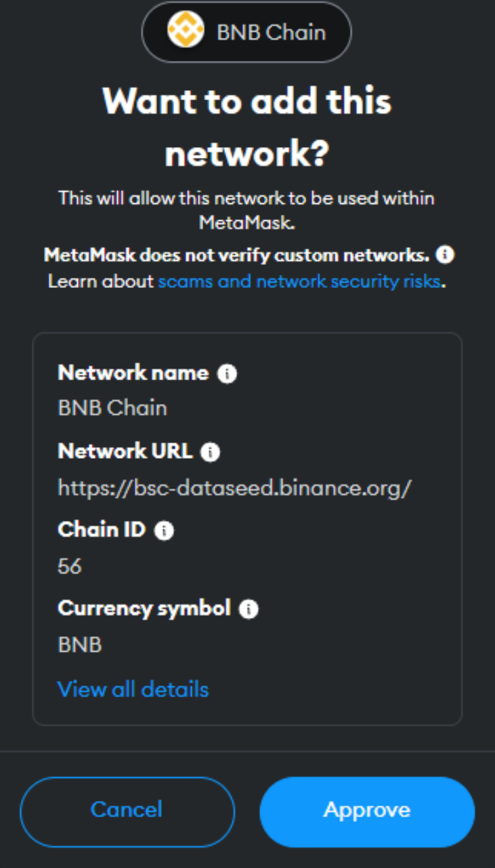Show info tooltip for Currency symbol

point(249,610)
